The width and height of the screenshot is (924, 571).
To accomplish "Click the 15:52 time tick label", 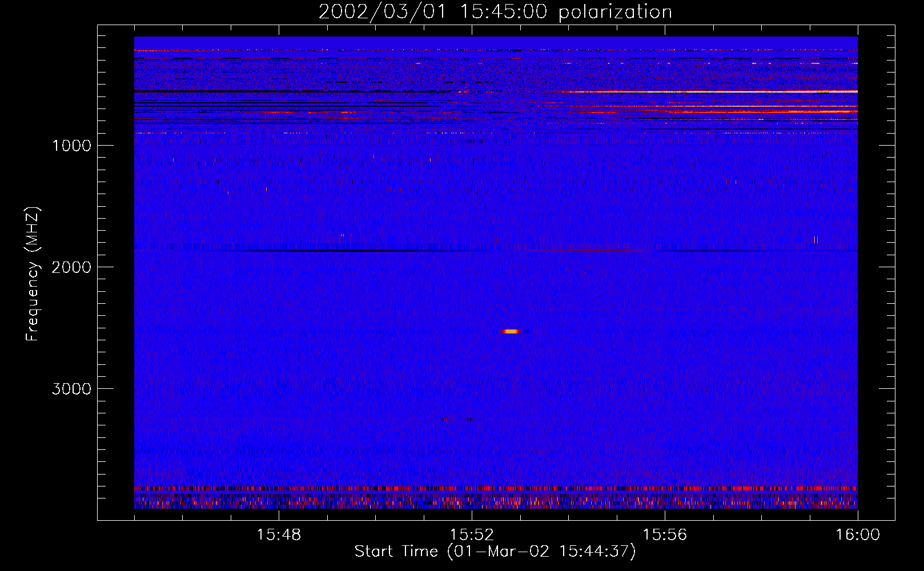I will point(472,535).
